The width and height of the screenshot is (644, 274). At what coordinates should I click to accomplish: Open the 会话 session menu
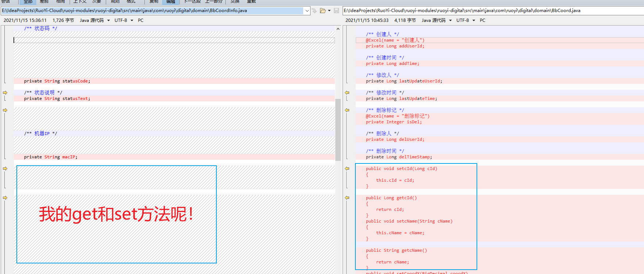5,2
